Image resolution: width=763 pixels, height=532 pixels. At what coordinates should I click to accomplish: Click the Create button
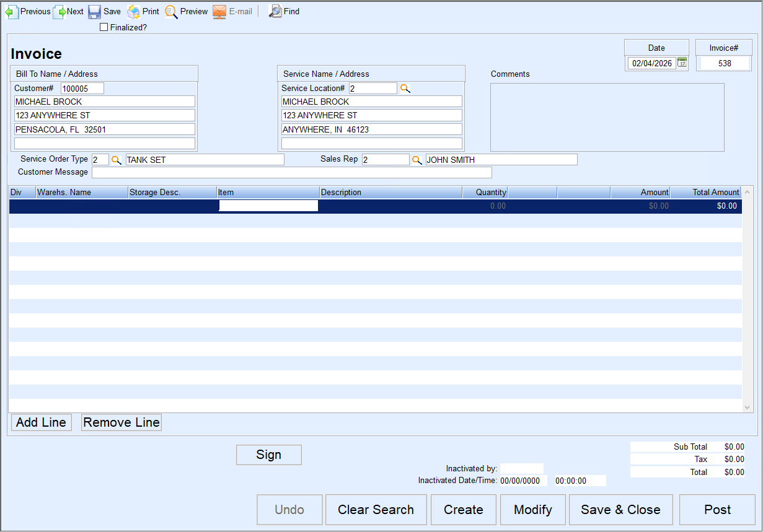(x=464, y=510)
